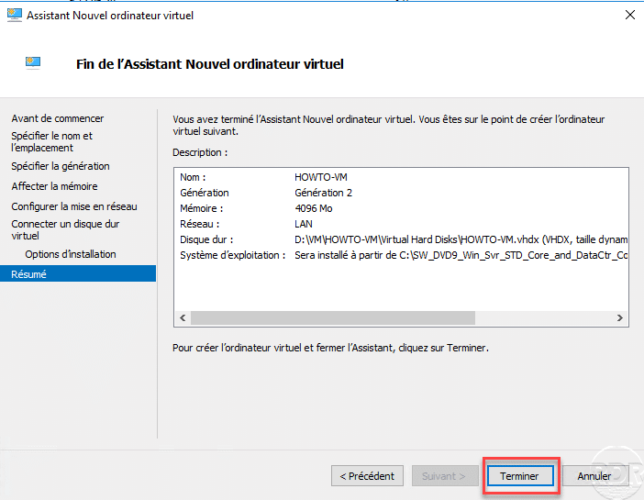
Task: Select the Configurer la mise en réseau step
Action: [74, 206]
